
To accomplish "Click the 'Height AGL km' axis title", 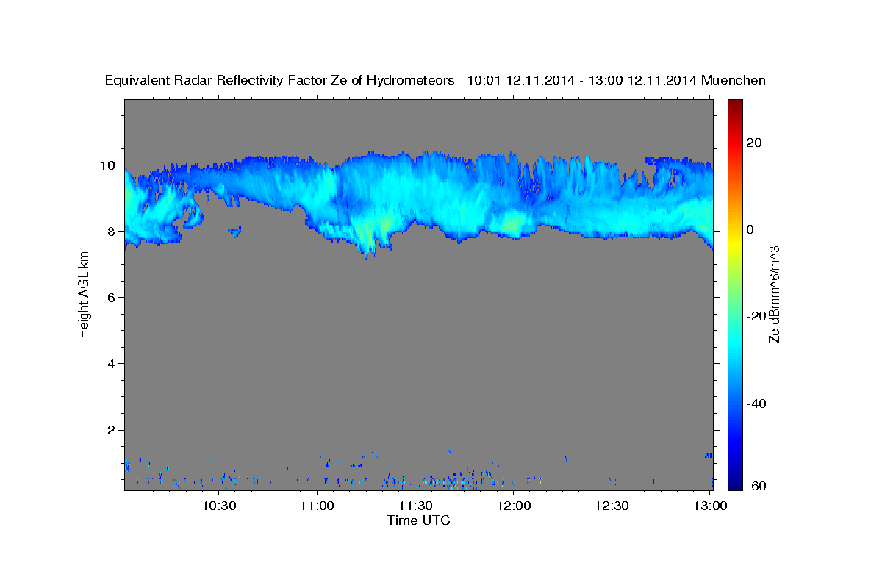I will click(85, 294).
